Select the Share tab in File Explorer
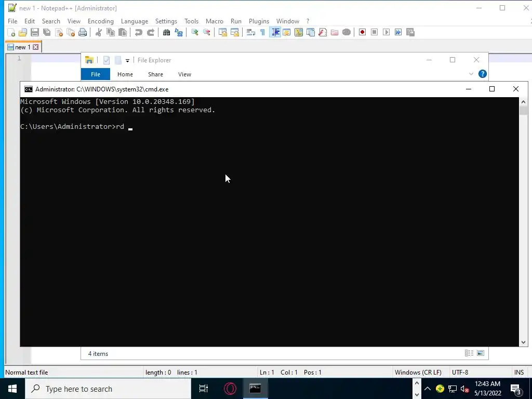The width and height of the screenshot is (532, 399). (155, 74)
